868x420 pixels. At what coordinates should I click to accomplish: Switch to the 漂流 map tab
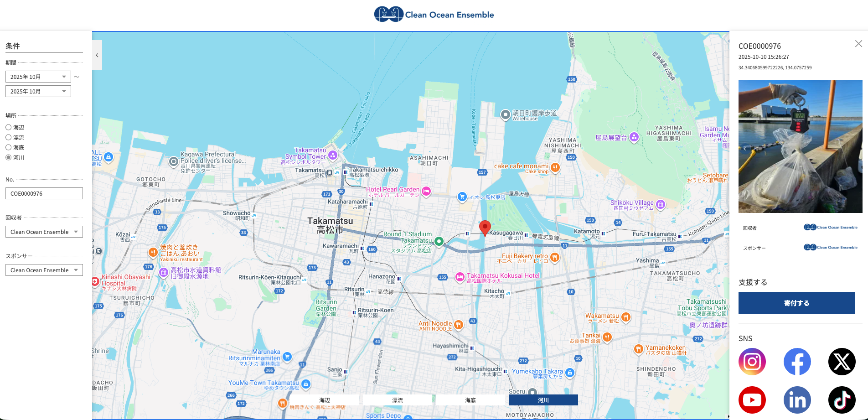pyautogui.click(x=398, y=400)
